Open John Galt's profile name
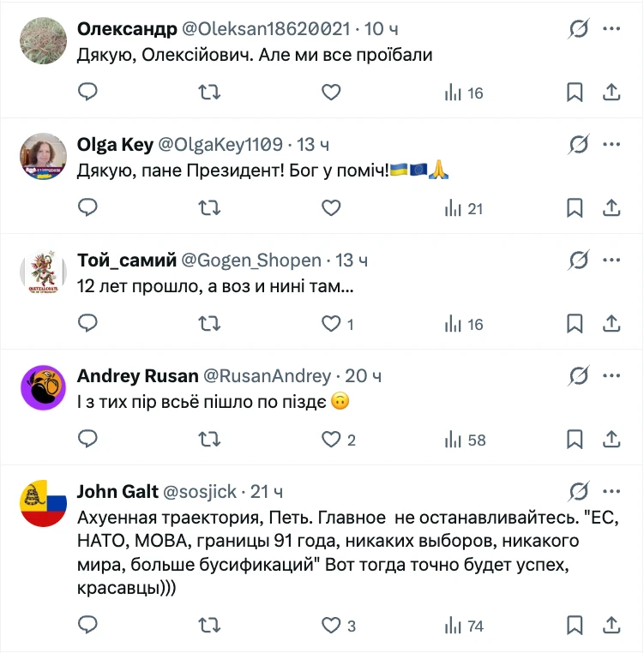The image size is (644, 653). (x=118, y=491)
